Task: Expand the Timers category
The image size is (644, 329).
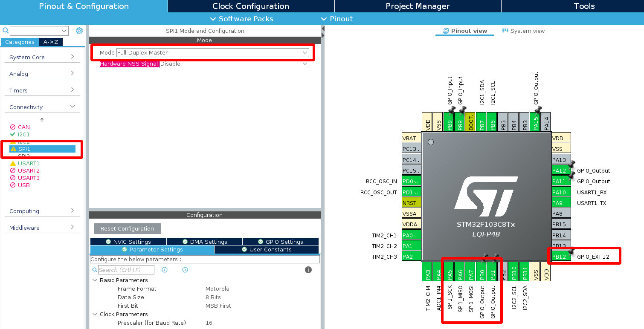Action: (x=42, y=90)
